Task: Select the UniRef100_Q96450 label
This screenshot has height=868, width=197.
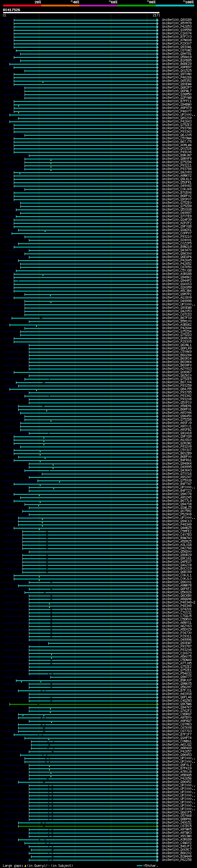Action: (x=177, y=416)
